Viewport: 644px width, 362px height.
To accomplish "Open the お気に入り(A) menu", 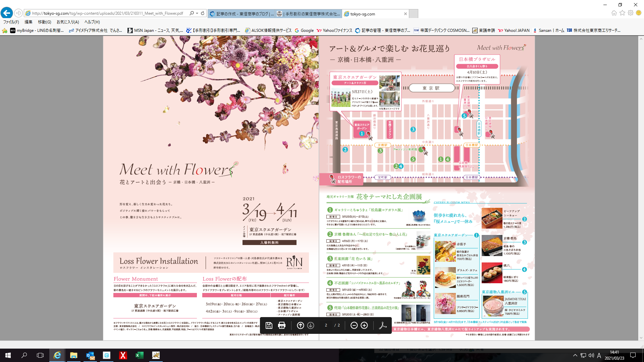I will (68, 22).
